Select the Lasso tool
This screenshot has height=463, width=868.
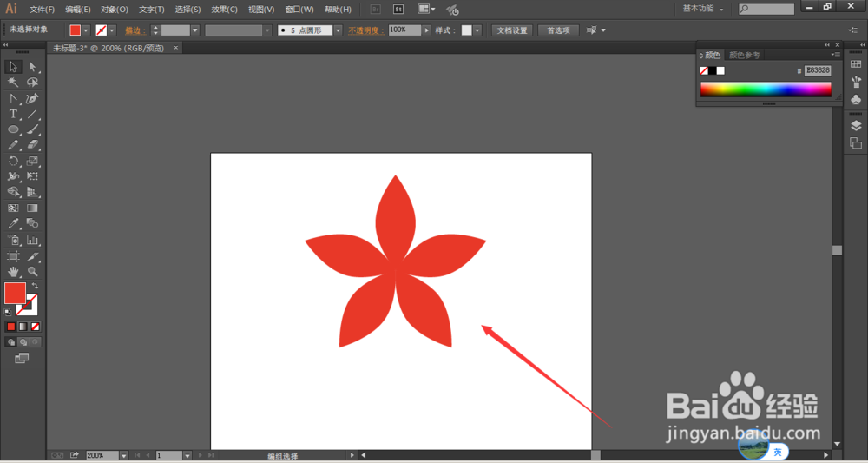(33, 83)
